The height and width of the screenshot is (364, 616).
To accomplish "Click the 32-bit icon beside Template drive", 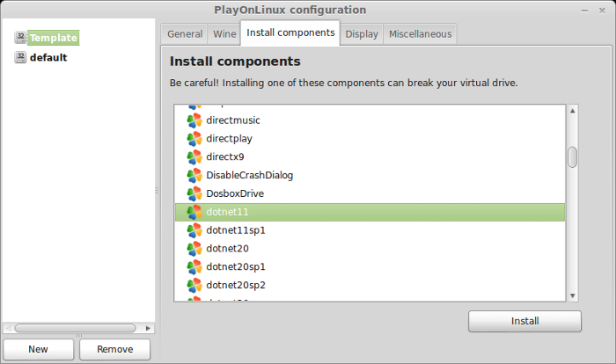I will tap(20, 37).
